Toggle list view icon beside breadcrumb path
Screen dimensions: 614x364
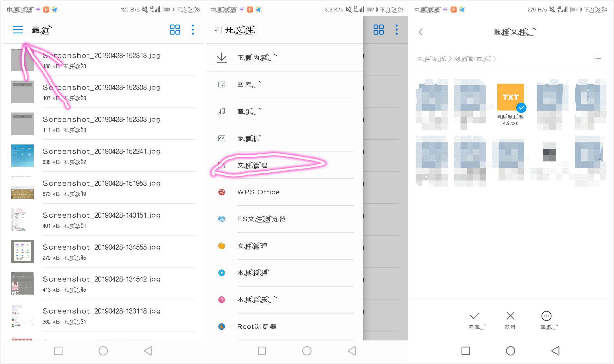point(597,59)
